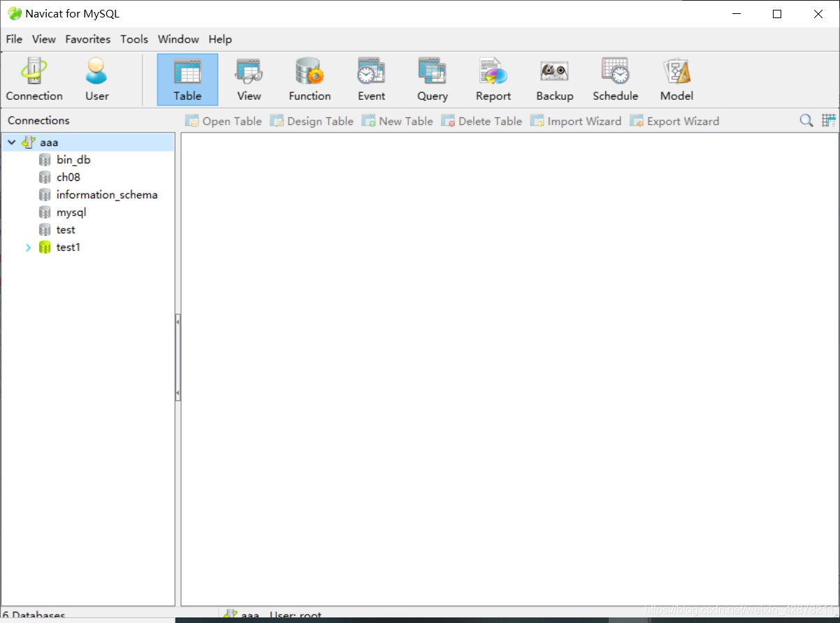This screenshot has width=840, height=623.
Task: Select the test1 database name
Action: (x=68, y=247)
